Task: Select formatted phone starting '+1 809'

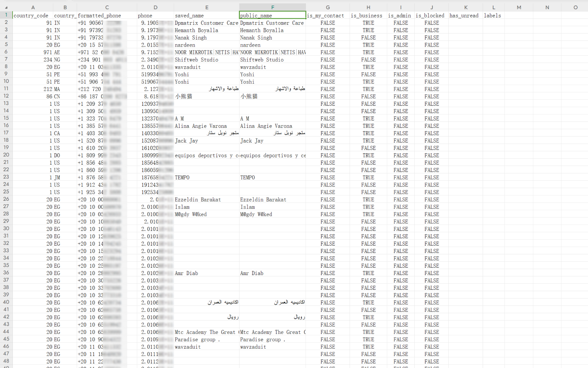Action: (107, 155)
